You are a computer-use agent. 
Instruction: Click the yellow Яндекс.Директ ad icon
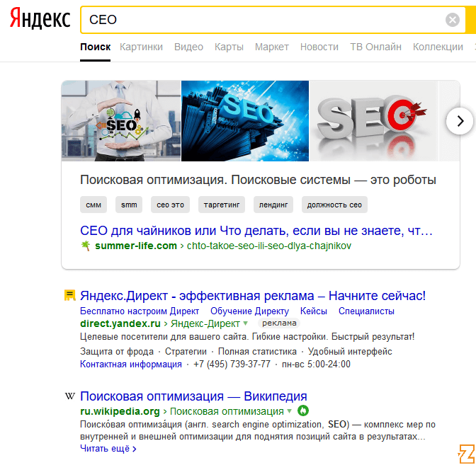click(70, 295)
